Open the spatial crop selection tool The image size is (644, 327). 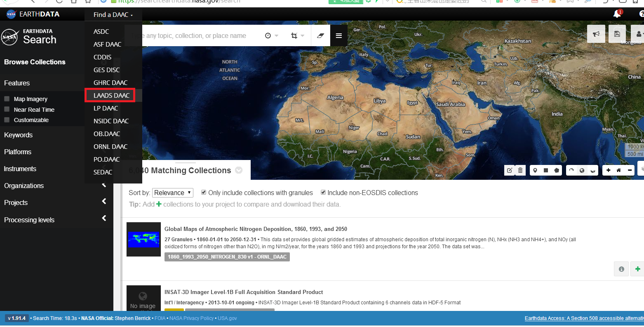tap(297, 35)
